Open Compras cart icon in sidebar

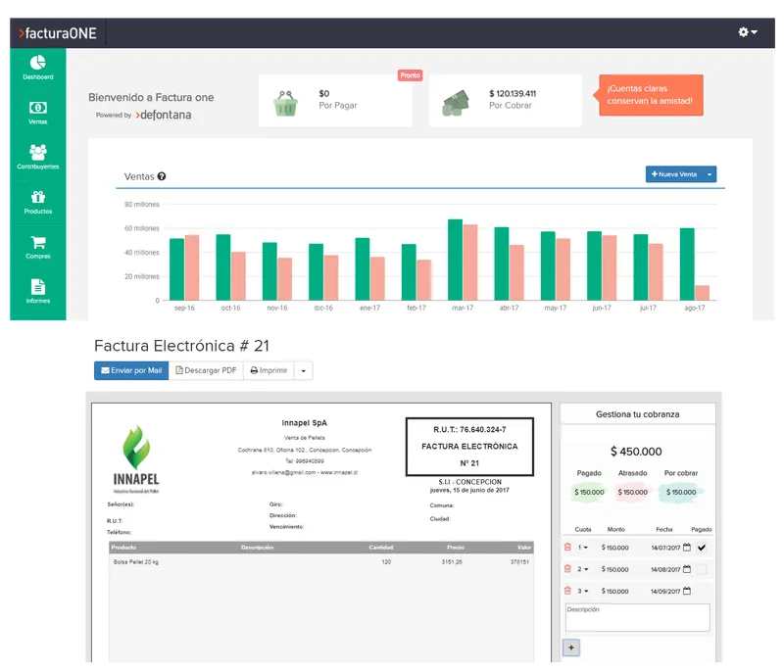pyautogui.click(x=38, y=247)
